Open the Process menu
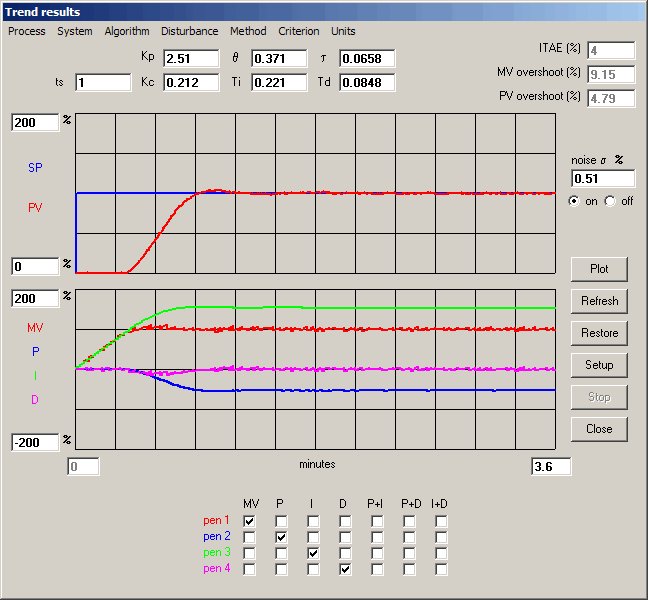This screenshot has height=600, width=648. [x=27, y=31]
